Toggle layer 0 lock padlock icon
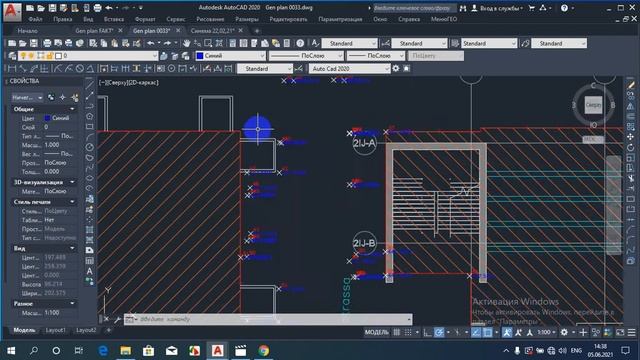Image resolution: width=640 pixels, height=360 pixels. [x=49, y=56]
